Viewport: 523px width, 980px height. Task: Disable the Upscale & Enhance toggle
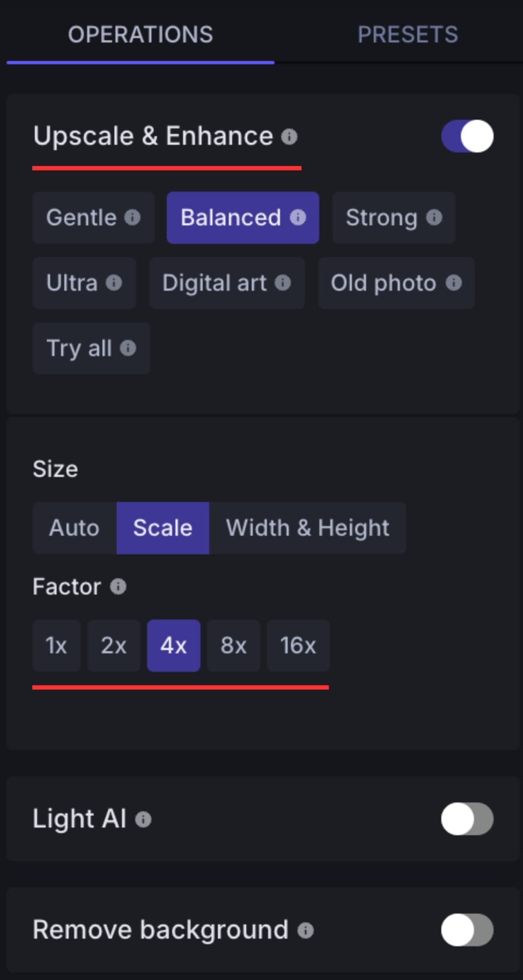click(467, 136)
